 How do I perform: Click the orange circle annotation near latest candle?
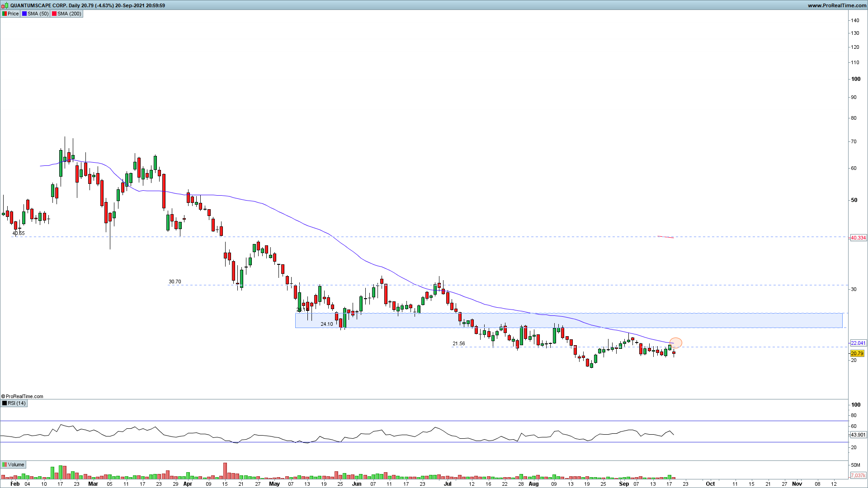(676, 343)
